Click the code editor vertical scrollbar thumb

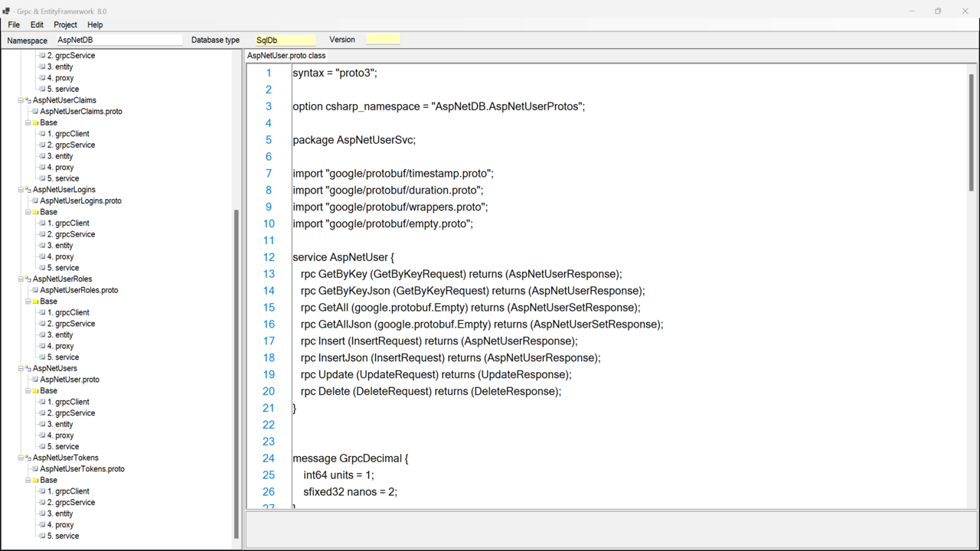972,130
